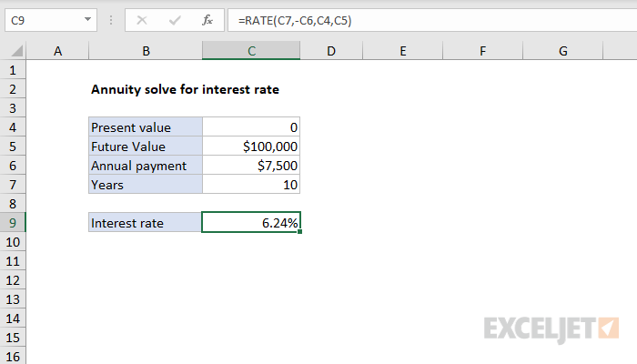Select row 15 header
The width and height of the screenshot is (637, 364).
13,338
